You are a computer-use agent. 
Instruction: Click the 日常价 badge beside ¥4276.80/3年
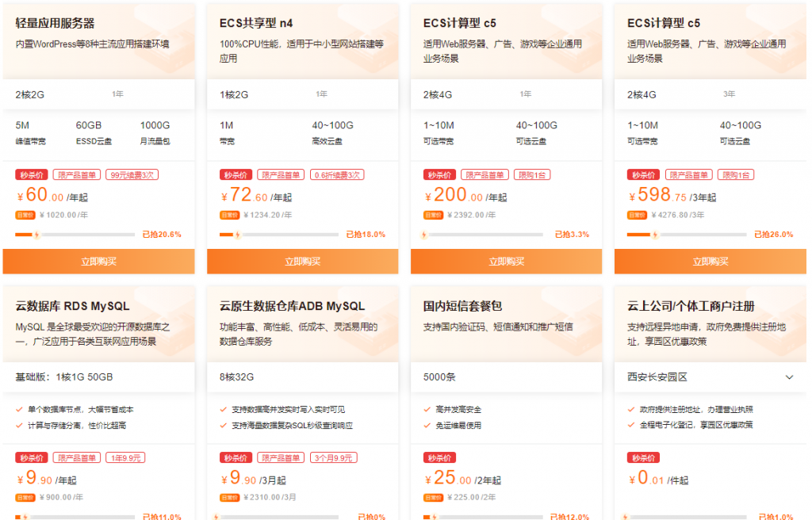pyautogui.click(x=637, y=215)
